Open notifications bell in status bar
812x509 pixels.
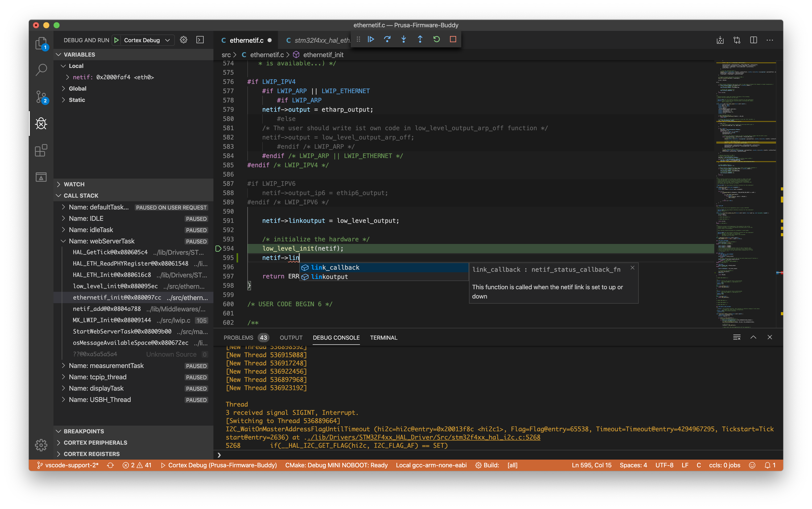[770, 465]
